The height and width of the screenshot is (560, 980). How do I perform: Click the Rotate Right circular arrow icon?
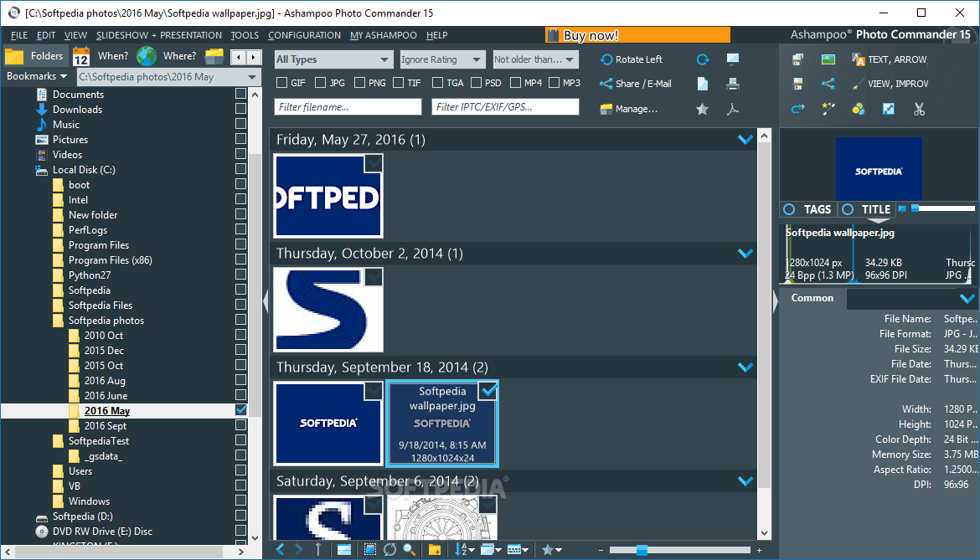point(703,59)
